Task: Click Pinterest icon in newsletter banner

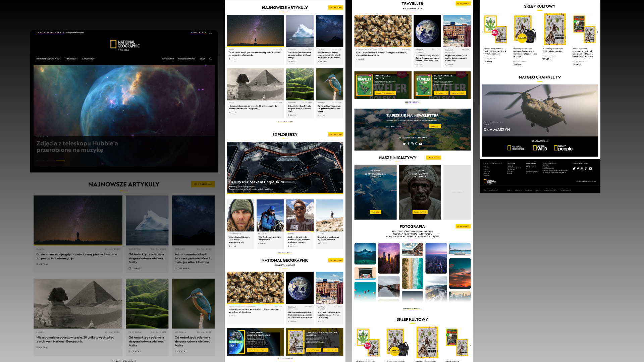Action: pyautogui.click(x=416, y=144)
